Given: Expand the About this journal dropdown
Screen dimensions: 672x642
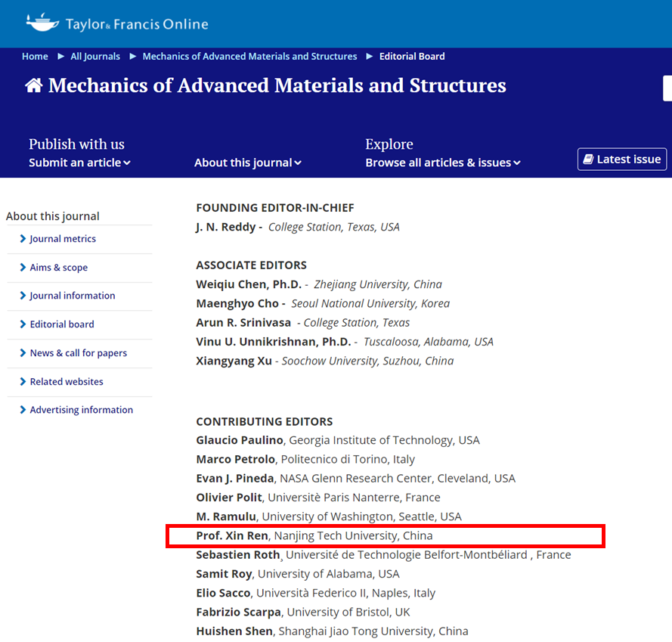Looking at the screenshot, I should [x=247, y=163].
